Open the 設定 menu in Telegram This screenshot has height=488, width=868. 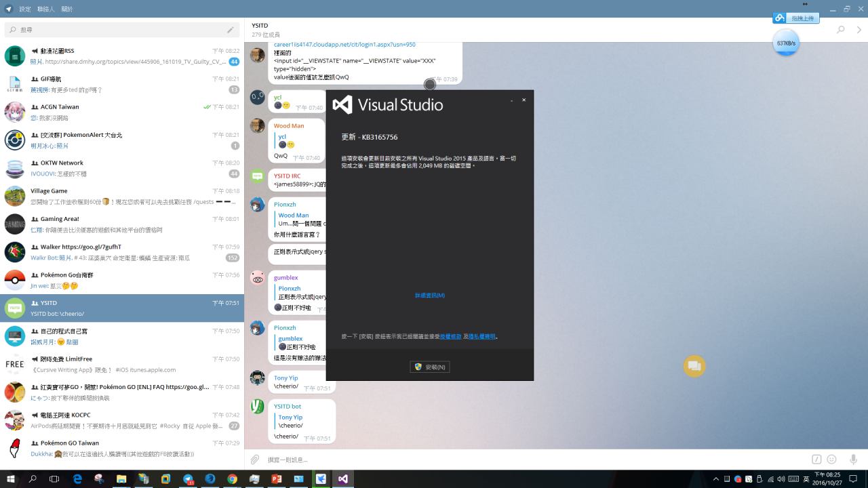tap(25, 9)
